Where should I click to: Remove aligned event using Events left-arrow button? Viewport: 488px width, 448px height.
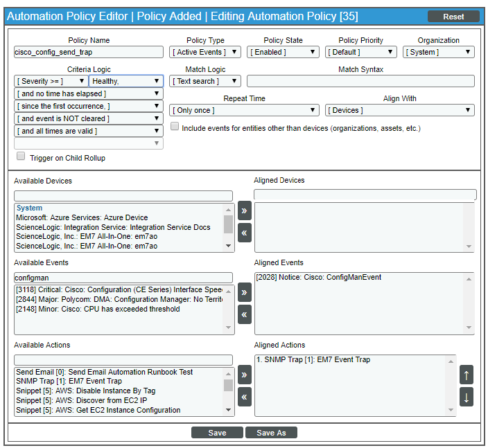244,315
